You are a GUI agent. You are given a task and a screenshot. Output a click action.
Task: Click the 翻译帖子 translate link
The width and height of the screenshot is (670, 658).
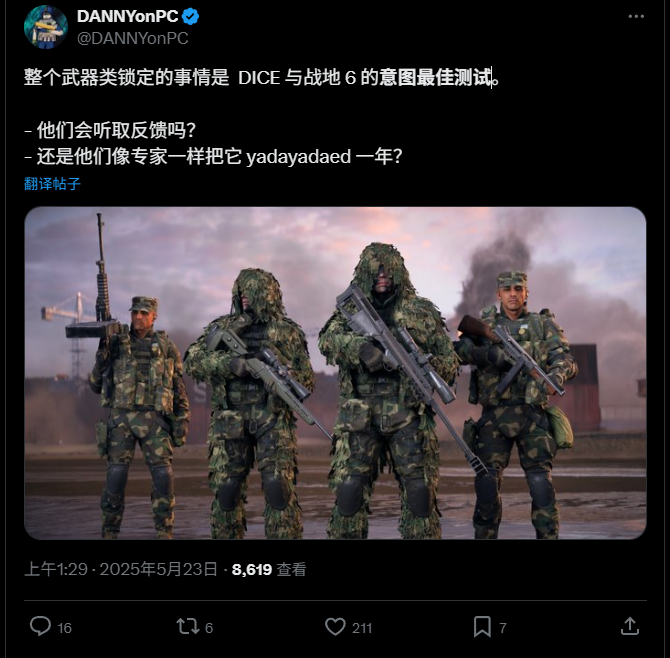click(x=52, y=184)
